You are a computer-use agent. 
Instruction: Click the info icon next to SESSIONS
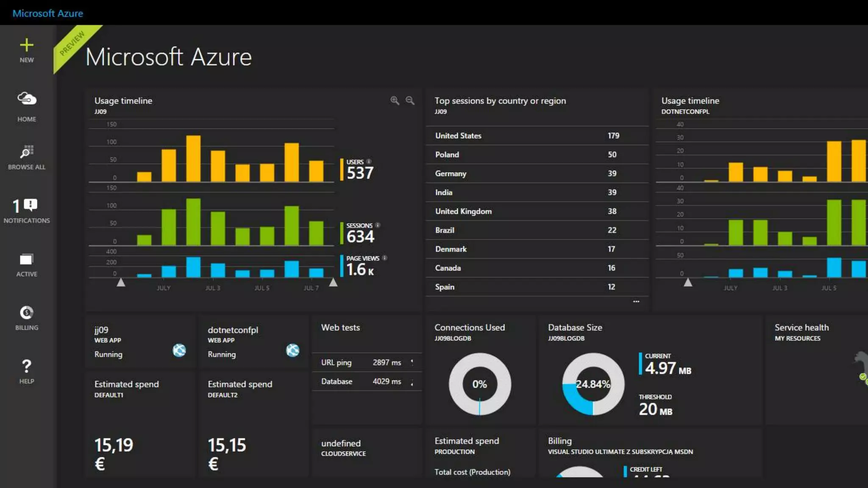pyautogui.click(x=378, y=225)
